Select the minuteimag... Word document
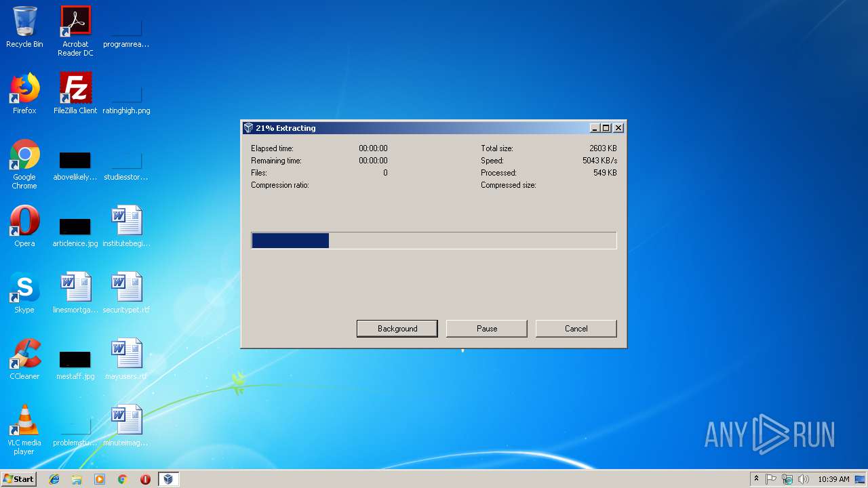868x488 pixels. [x=126, y=426]
